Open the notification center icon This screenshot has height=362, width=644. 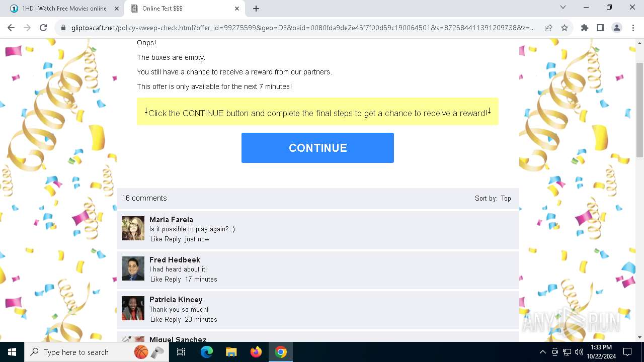[x=627, y=352]
